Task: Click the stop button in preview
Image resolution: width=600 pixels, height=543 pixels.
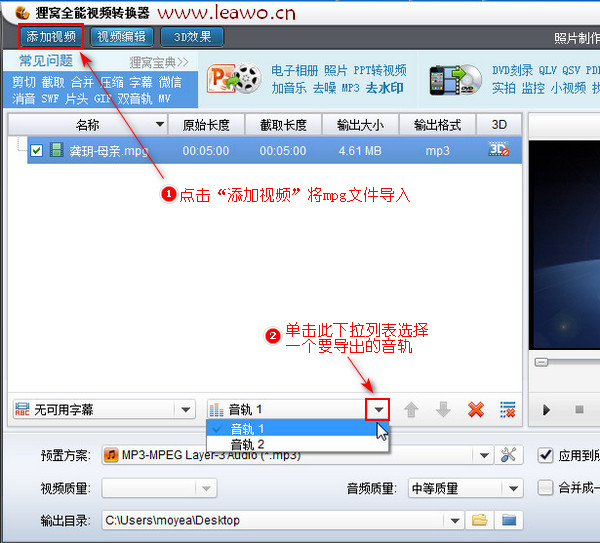Action: point(579,410)
